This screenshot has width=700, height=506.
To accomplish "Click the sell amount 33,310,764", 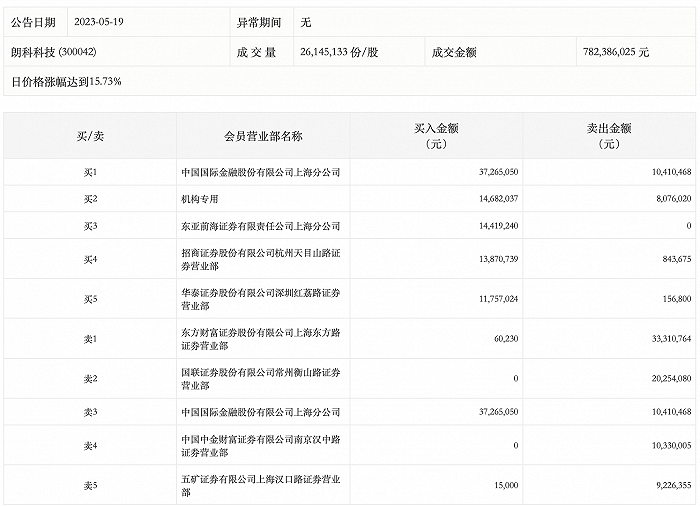I will 663,339.
